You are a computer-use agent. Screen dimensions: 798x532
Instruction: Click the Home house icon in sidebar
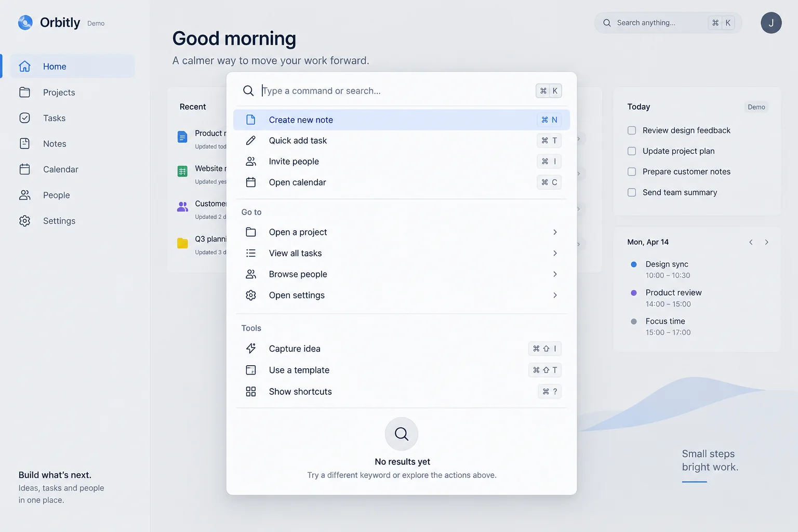[24, 66]
